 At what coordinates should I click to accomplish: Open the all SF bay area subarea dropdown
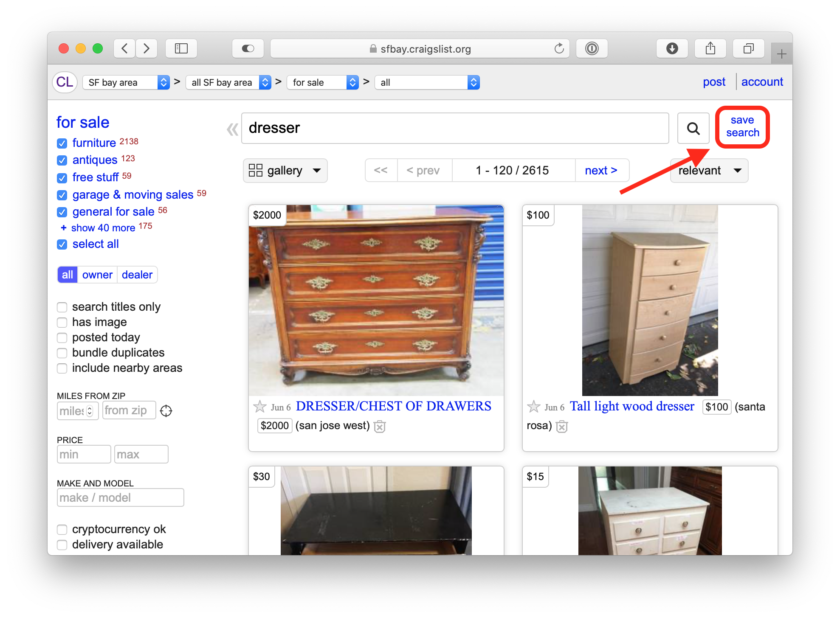point(228,82)
